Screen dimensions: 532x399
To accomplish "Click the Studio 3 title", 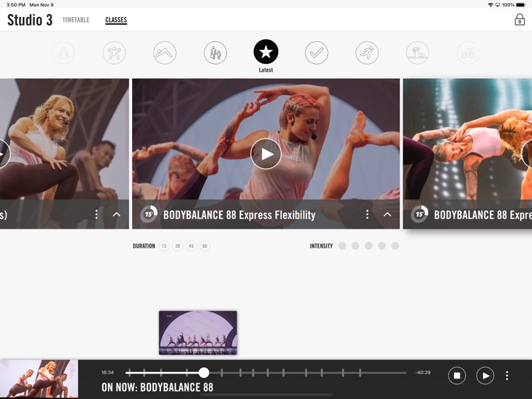I will tap(30, 20).
